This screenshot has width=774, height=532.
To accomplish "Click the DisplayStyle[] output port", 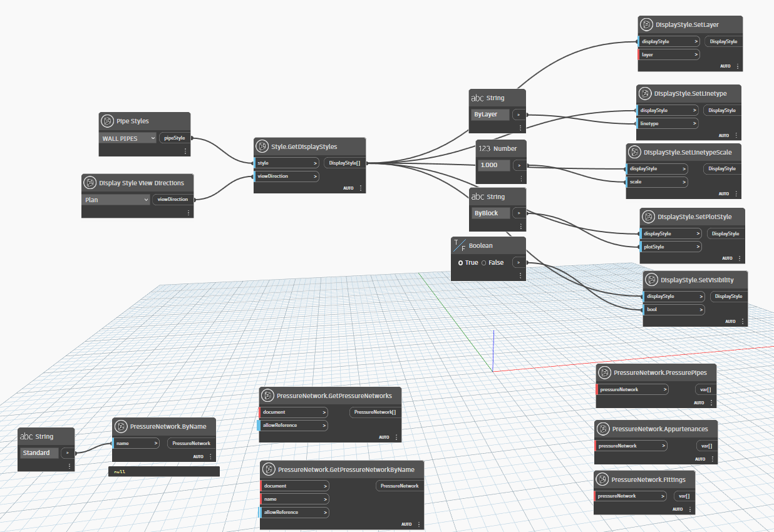I will (344, 163).
